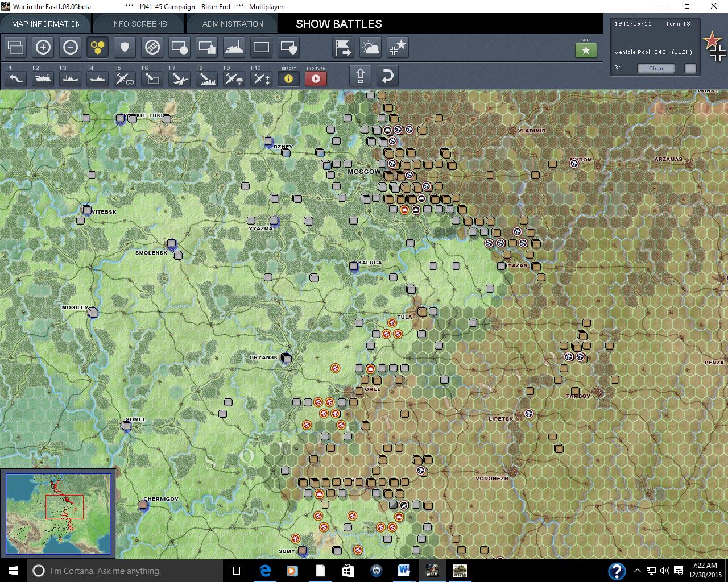This screenshot has width=728, height=582.
Task: Open Microsoft Edge from taskbar
Action: 265,571
